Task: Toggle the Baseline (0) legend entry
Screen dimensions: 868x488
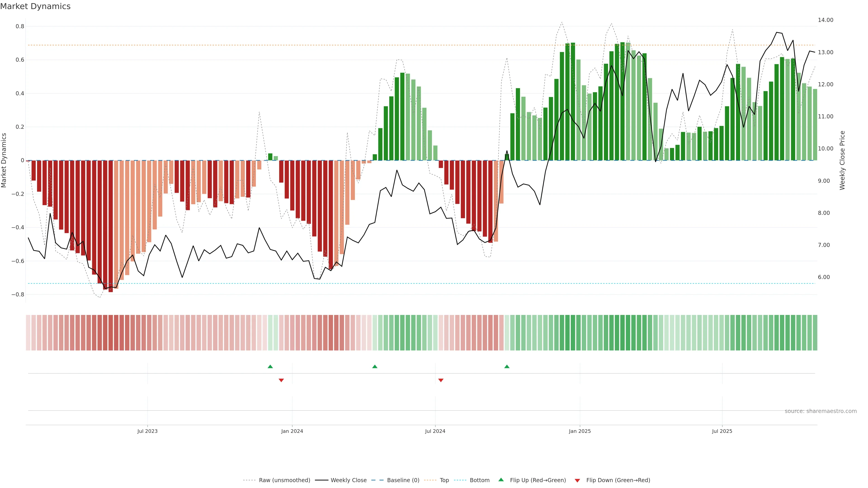Action: (403, 480)
